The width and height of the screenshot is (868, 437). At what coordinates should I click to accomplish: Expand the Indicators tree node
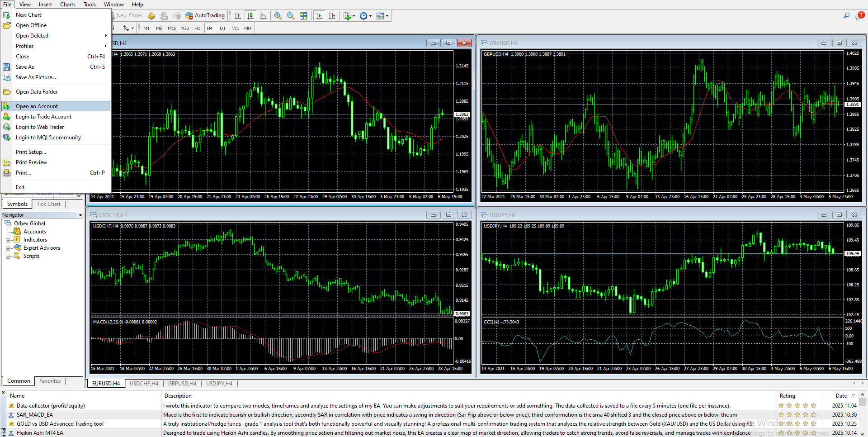[x=8, y=240]
